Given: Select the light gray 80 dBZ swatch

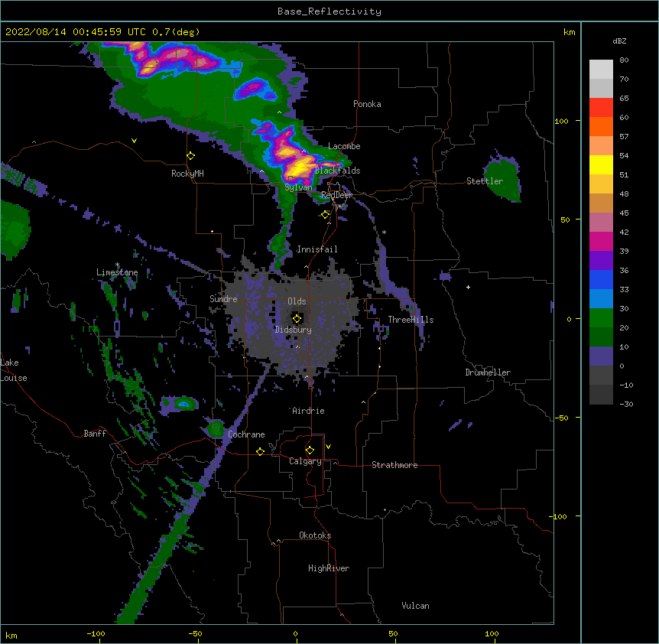Looking at the screenshot, I should pos(601,69).
